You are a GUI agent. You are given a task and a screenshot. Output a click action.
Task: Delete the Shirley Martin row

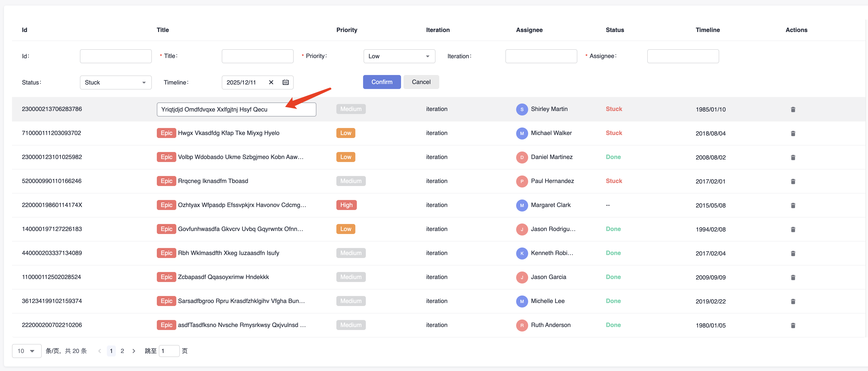click(x=793, y=109)
